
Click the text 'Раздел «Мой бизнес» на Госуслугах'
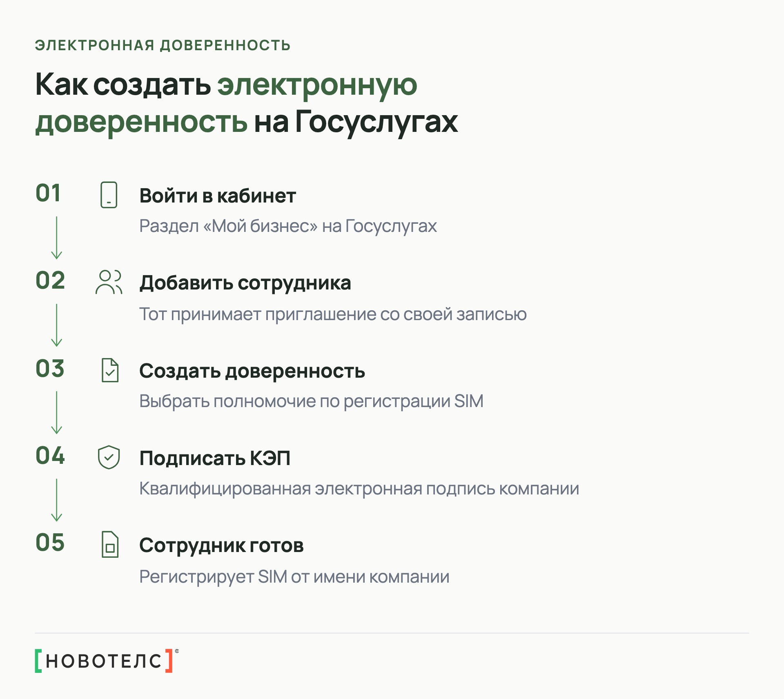click(288, 226)
